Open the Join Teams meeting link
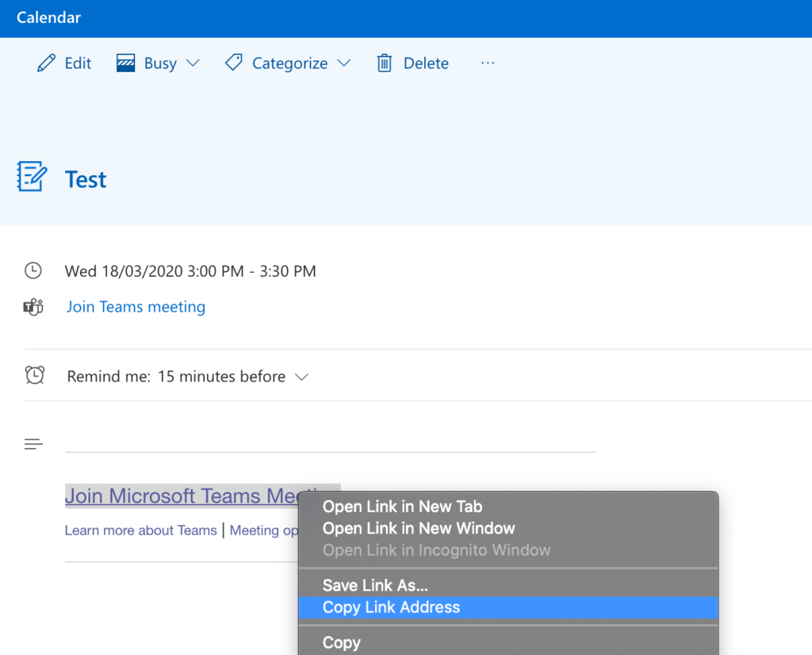Screen dimensions: 812x655 (136, 307)
